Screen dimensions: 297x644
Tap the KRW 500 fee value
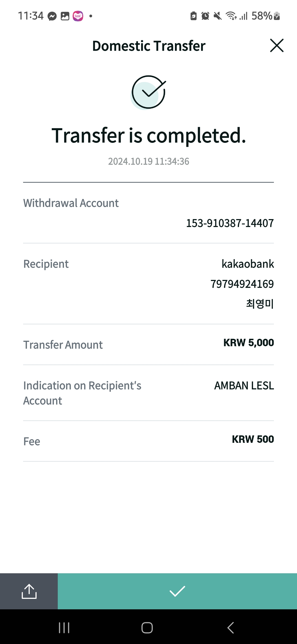click(253, 439)
